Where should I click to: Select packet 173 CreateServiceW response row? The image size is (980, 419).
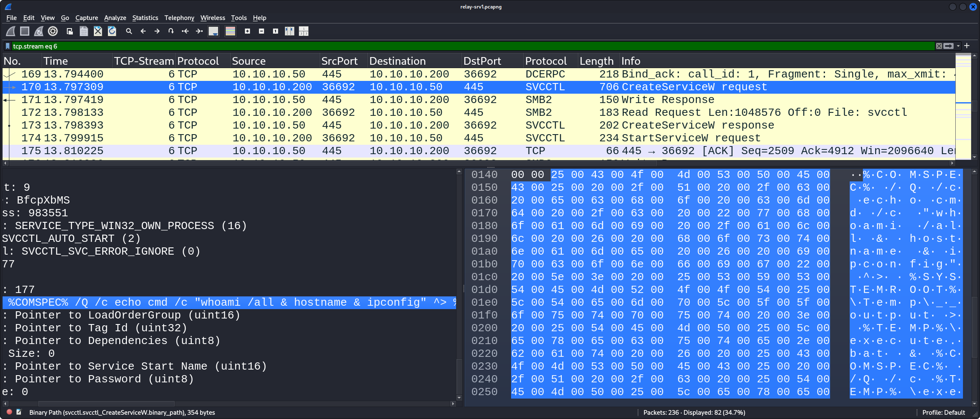point(479,125)
